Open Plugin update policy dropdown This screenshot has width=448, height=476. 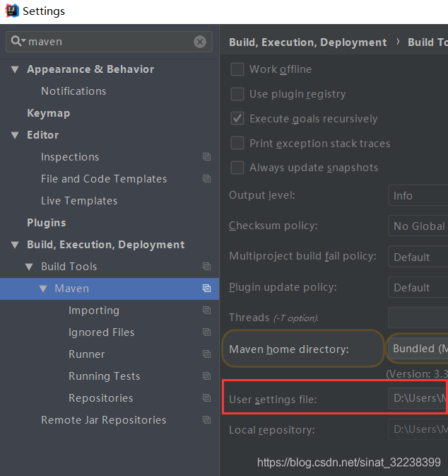(x=418, y=287)
